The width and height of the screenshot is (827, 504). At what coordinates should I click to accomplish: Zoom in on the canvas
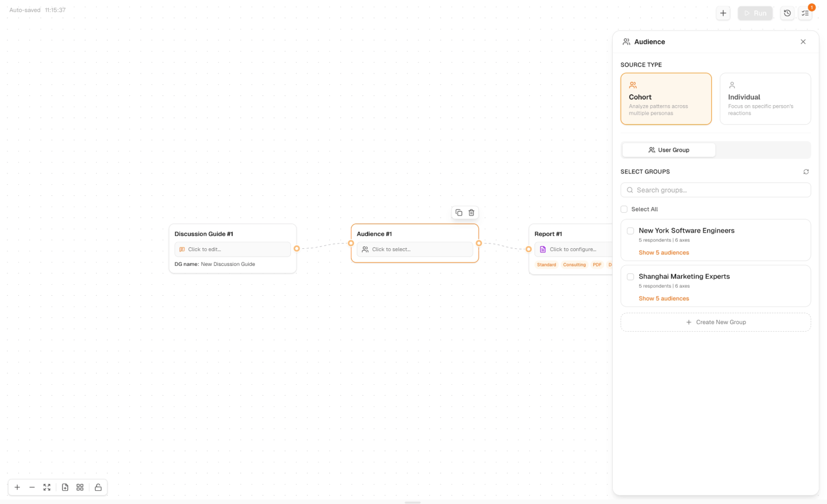pos(17,487)
